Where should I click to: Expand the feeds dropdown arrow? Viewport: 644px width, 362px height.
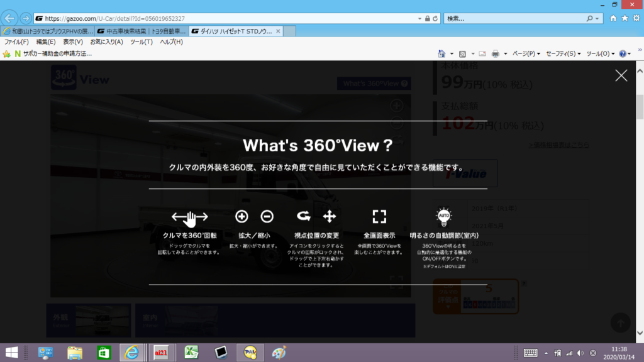pos(473,54)
